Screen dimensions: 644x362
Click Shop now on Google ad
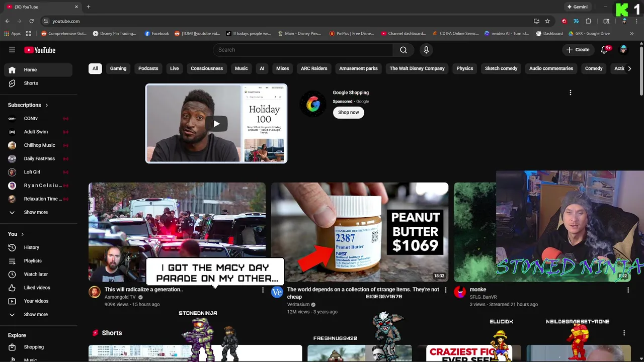tap(348, 113)
